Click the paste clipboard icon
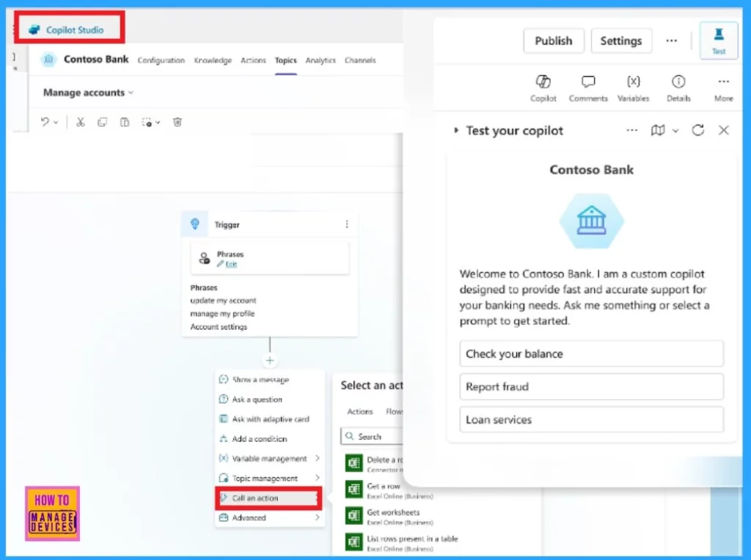This screenshot has width=751, height=560. click(x=125, y=122)
